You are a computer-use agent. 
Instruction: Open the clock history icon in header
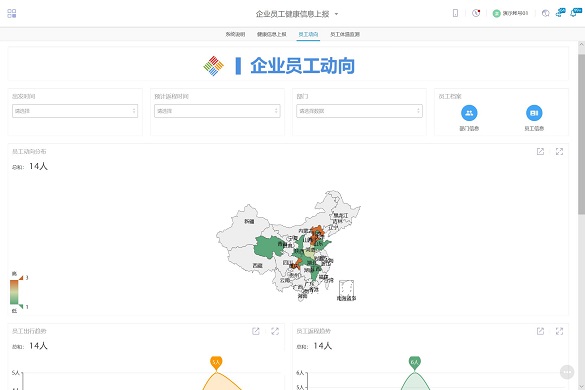coord(476,13)
